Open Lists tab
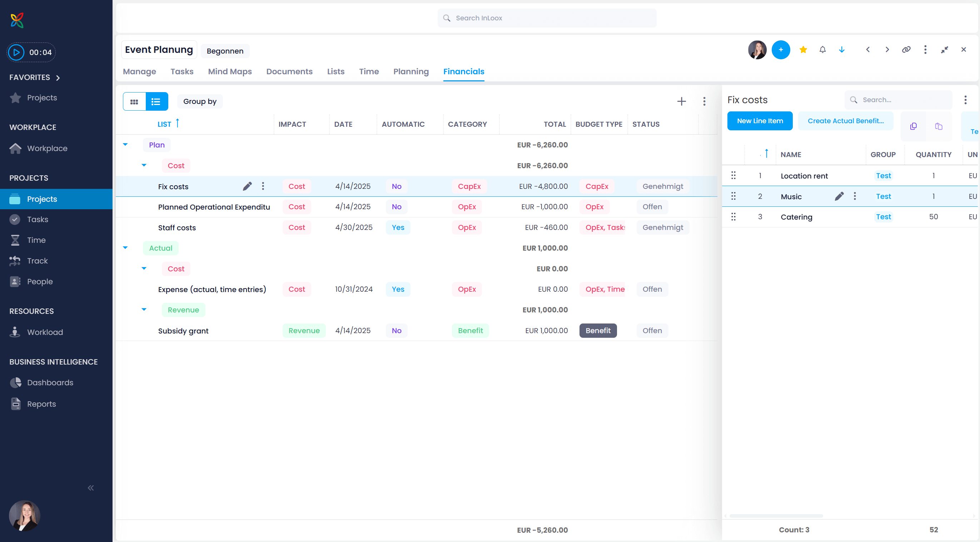 point(335,71)
